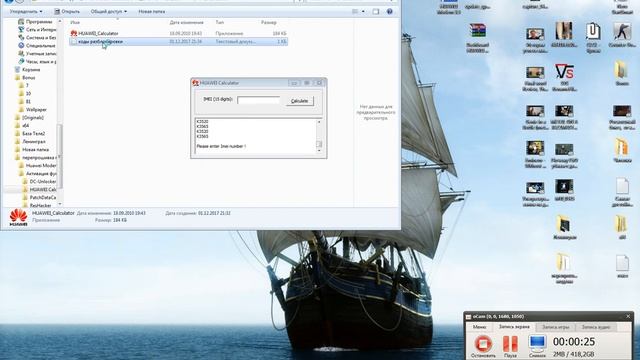This screenshot has width=640, height=360.
Task: Switch to 'Запись игры' tab in oCam
Action: 556,327
